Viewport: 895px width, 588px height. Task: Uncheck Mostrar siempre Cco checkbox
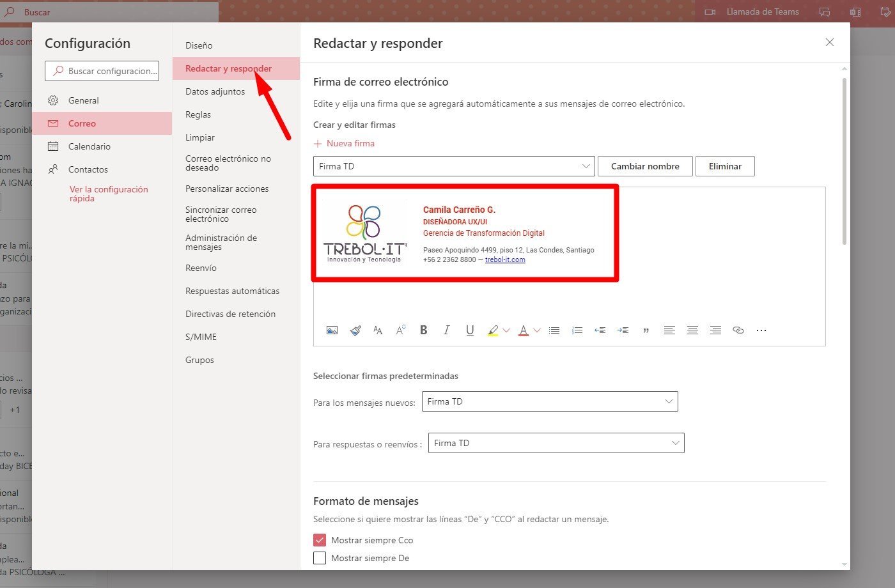pos(320,540)
